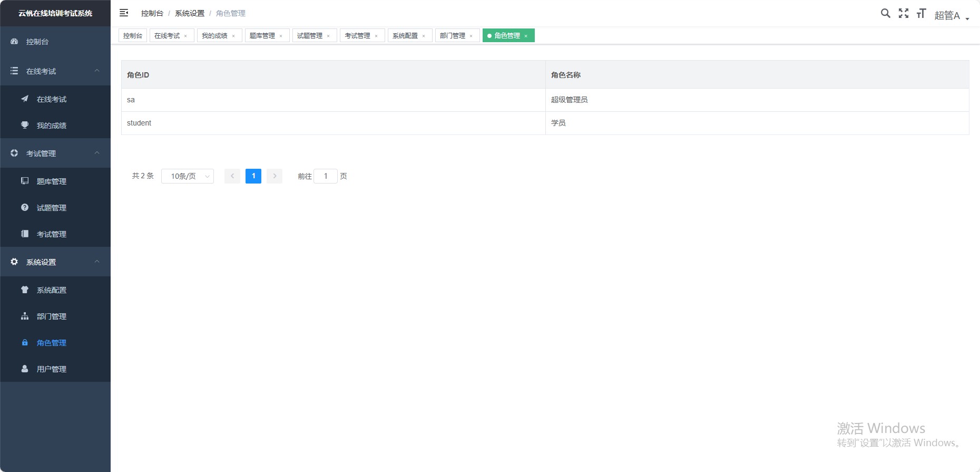The height and width of the screenshot is (472, 980).
Task: Switch to the 控制台 tab
Action: 133,35
